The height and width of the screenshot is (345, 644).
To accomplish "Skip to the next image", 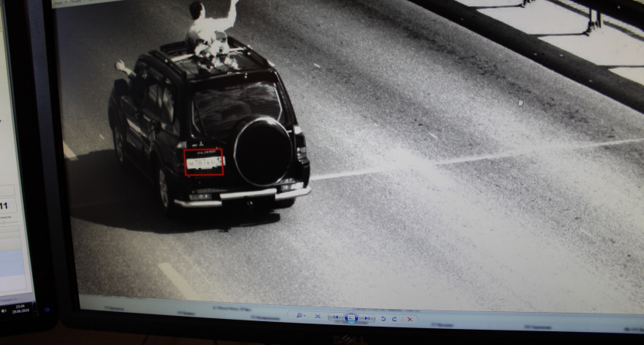I will point(366,317).
